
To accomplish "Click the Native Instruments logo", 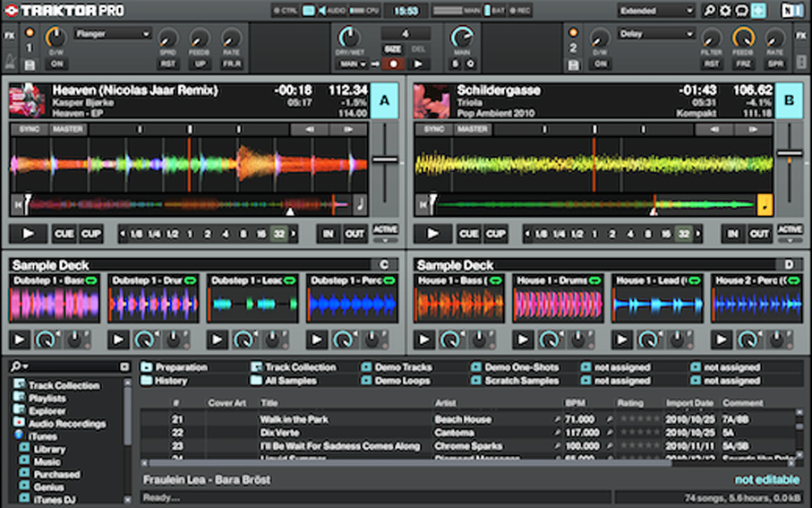I will [x=792, y=11].
